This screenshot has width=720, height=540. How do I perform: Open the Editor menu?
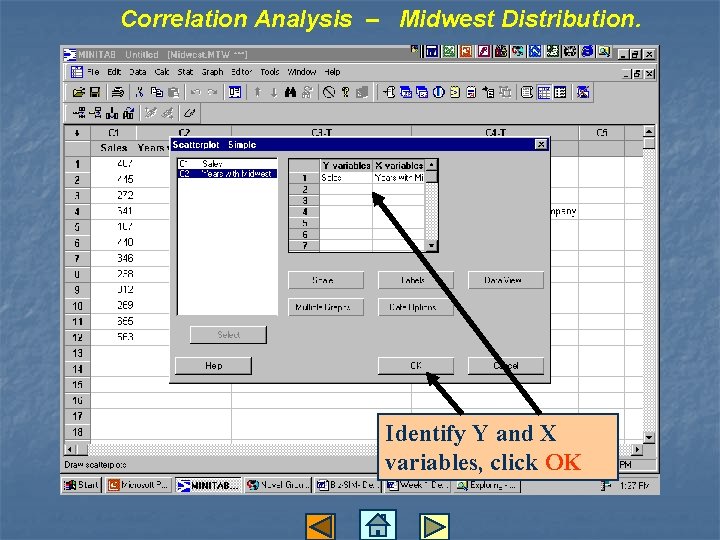coord(242,72)
